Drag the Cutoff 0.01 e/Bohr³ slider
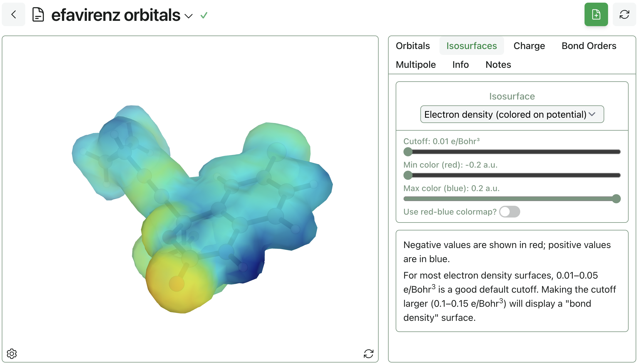The height and width of the screenshot is (364, 638). pyautogui.click(x=407, y=151)
